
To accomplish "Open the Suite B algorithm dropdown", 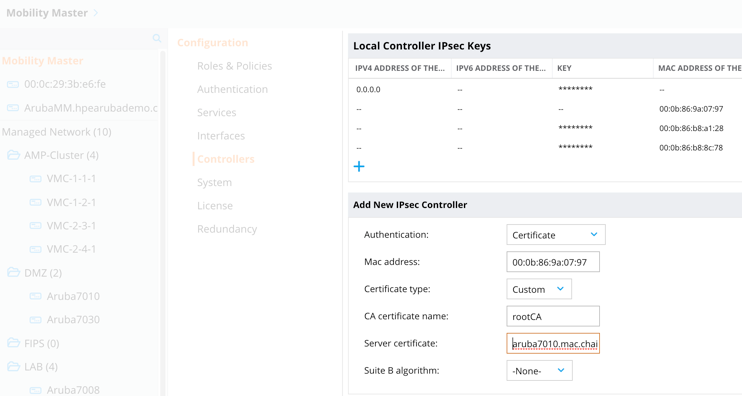I will pyautogui.click(x=539, y=370).
